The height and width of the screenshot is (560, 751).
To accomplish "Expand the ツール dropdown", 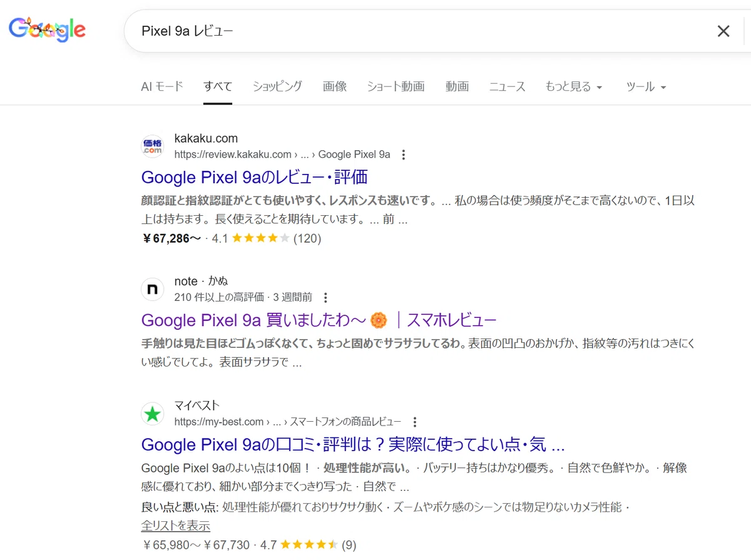I will click(x=646, y=86).
